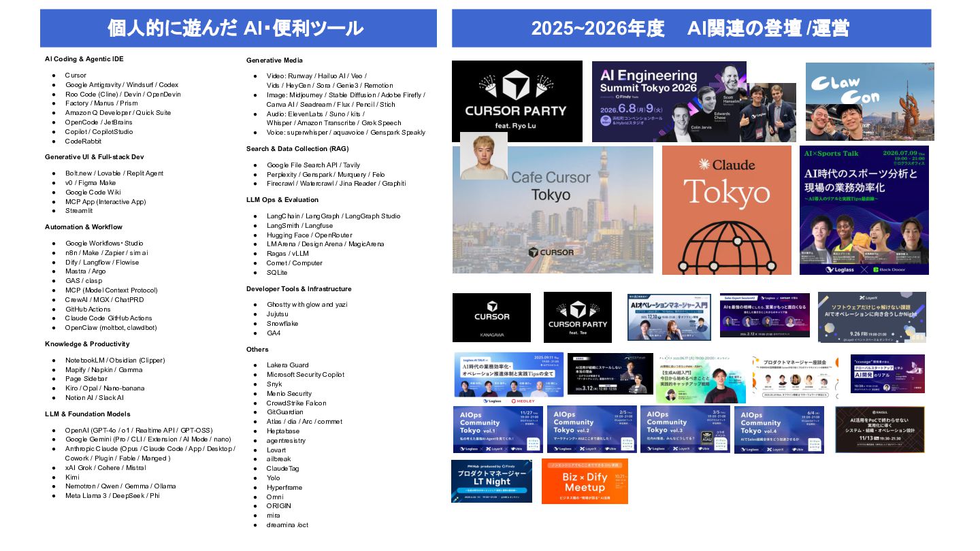Click the 2025~2026年度 AI関連の登壇/運営 title bar
Screen dimensions: 980x551
point(691,28)
